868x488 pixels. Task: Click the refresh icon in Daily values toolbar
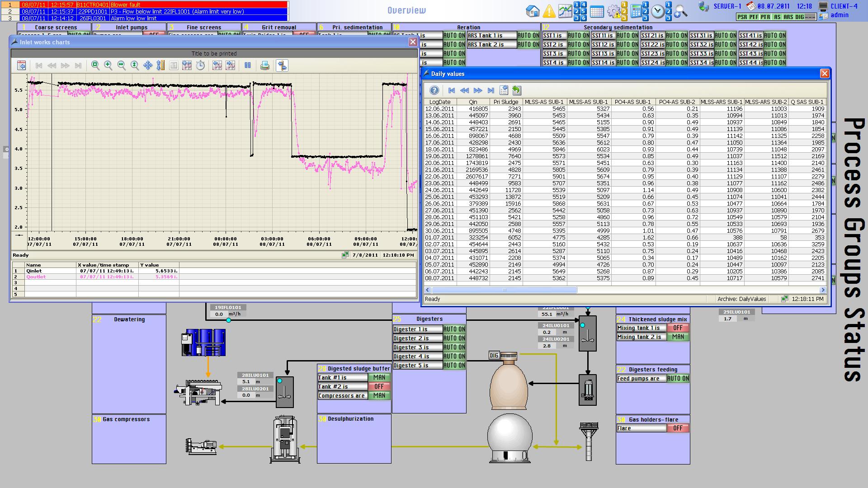[x=517, y=90]
